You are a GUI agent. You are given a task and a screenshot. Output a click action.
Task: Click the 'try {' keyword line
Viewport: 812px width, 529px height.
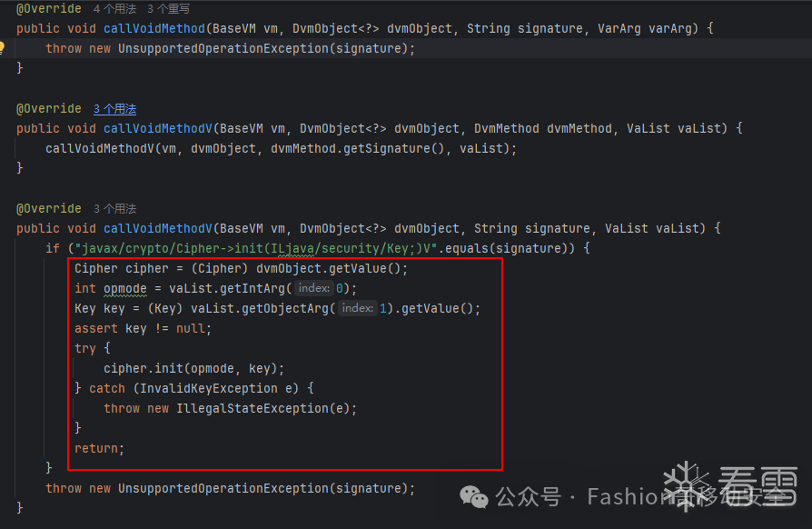click(92, 348)
